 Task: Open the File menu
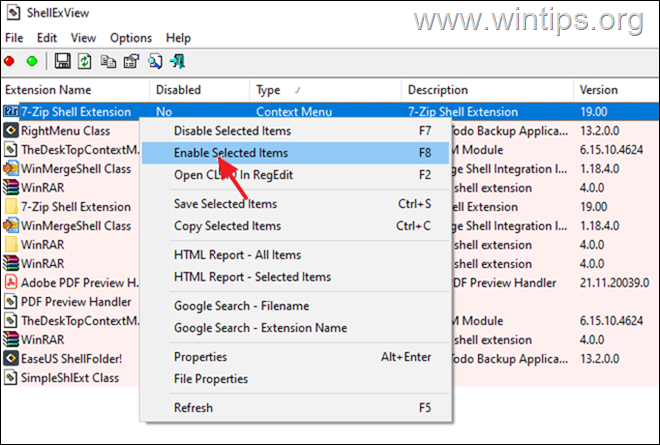click(14, 38)
